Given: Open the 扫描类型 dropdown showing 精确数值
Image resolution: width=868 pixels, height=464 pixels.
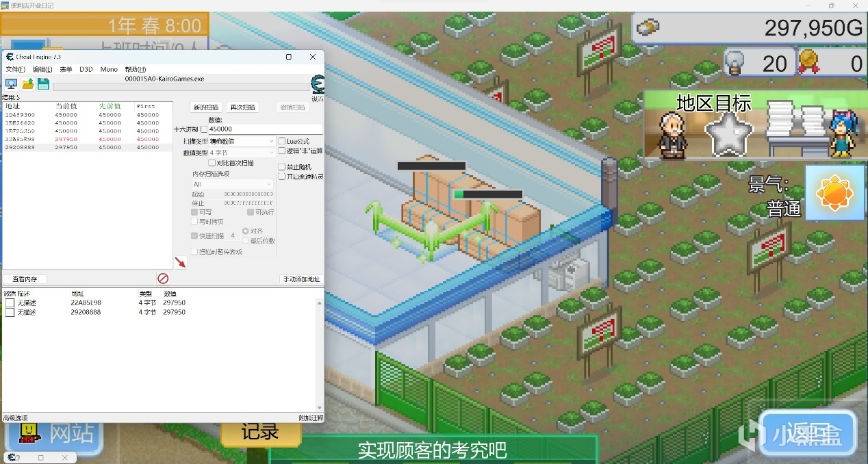Looking at the screenshot, I should pyautogui.click(x=242, y=141).
